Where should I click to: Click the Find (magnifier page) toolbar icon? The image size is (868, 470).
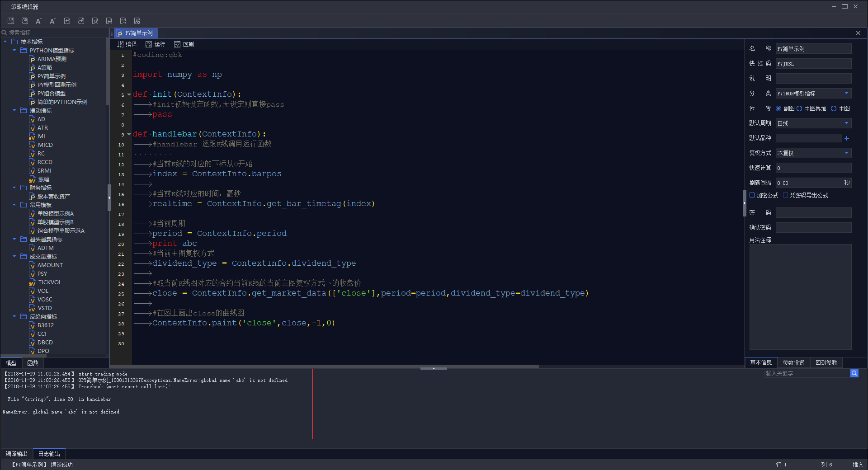click(95, 21)
